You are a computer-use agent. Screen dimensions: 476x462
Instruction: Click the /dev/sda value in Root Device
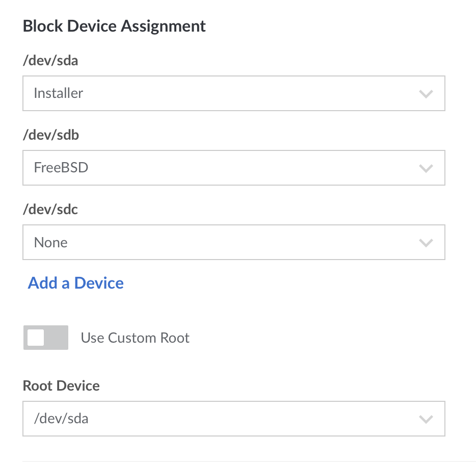tap(61, 419)
